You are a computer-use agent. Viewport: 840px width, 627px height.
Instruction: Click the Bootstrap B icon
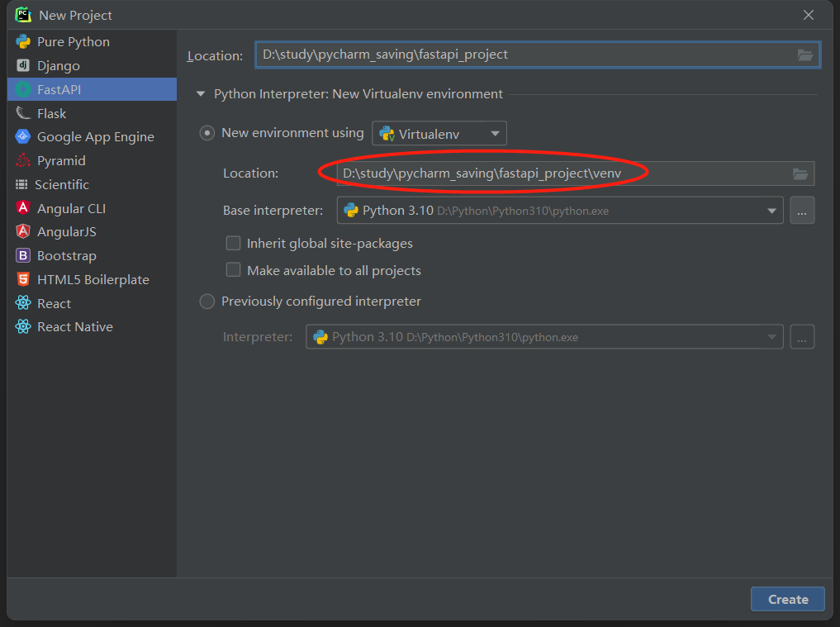point(23,255)
